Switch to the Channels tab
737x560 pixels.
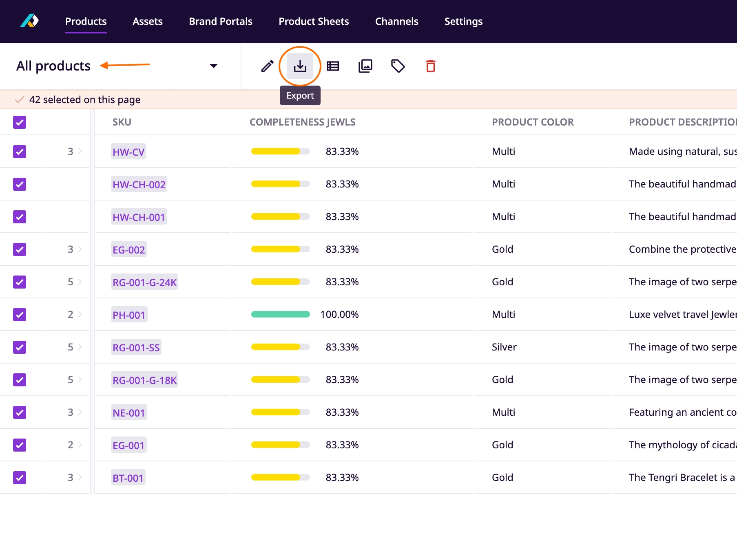(397, 21)
